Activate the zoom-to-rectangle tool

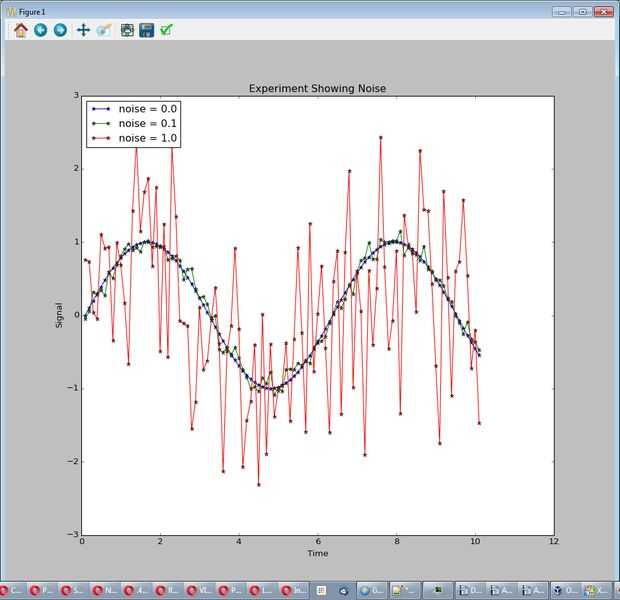click(104, 30)
